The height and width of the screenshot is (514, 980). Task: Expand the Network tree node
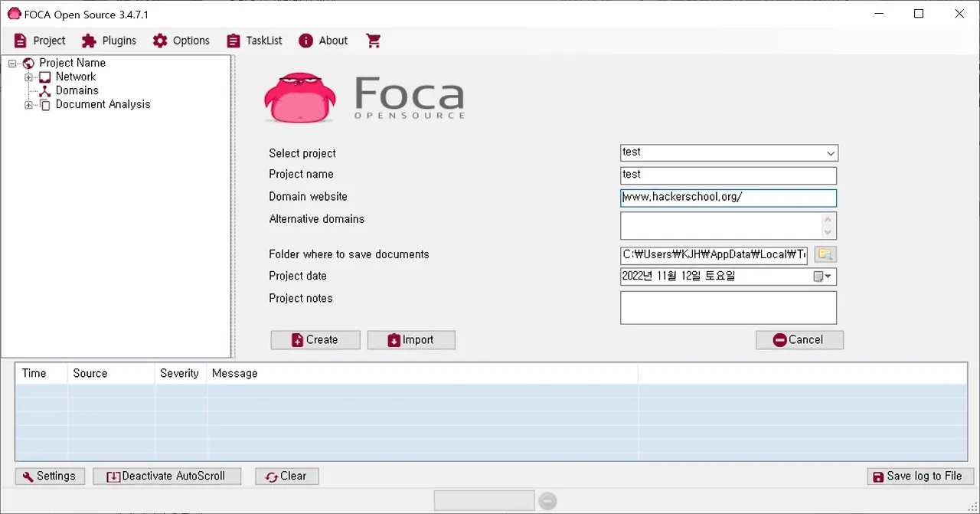click(28, 77)
